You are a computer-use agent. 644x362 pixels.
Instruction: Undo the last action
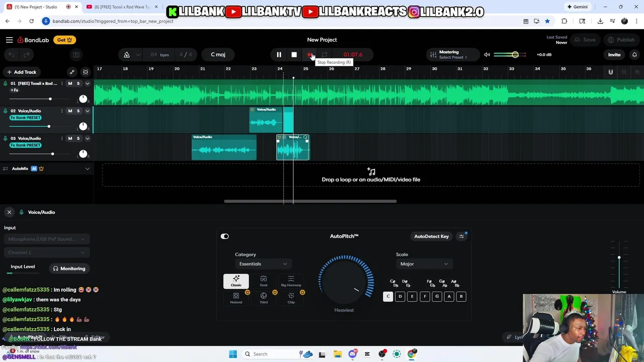12,55
